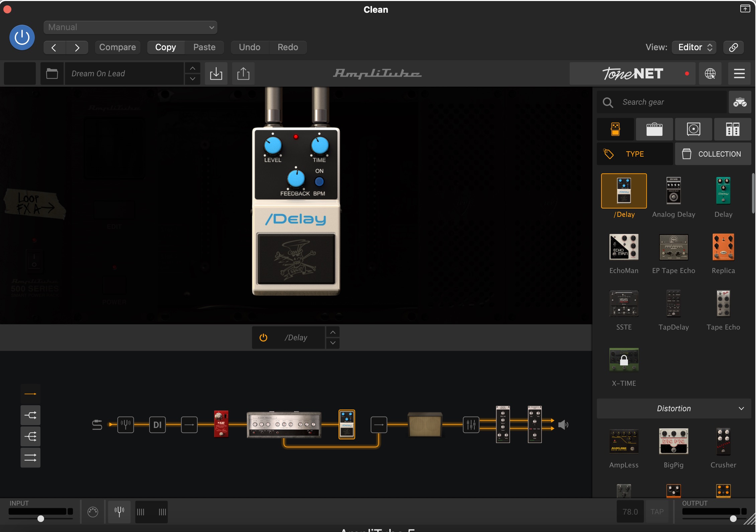The width and height of the screenshot is (756, 532).
Task: Click the Compare button
Action: click(x=117, y=47)
